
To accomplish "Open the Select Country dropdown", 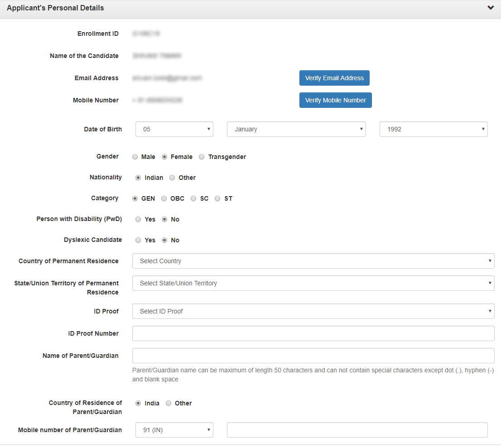I will (313, 261).
